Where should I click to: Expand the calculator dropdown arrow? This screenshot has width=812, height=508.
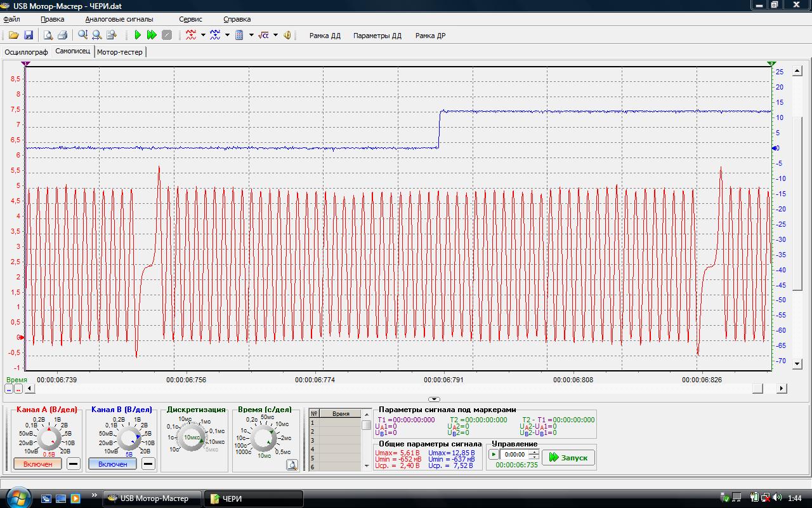pyautogui.click(x=251, y=36)
